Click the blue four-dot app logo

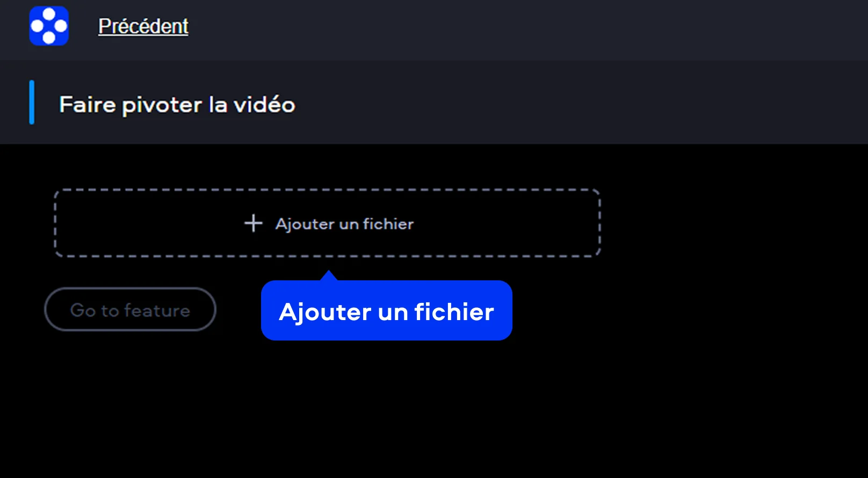(x=49, y=26)
